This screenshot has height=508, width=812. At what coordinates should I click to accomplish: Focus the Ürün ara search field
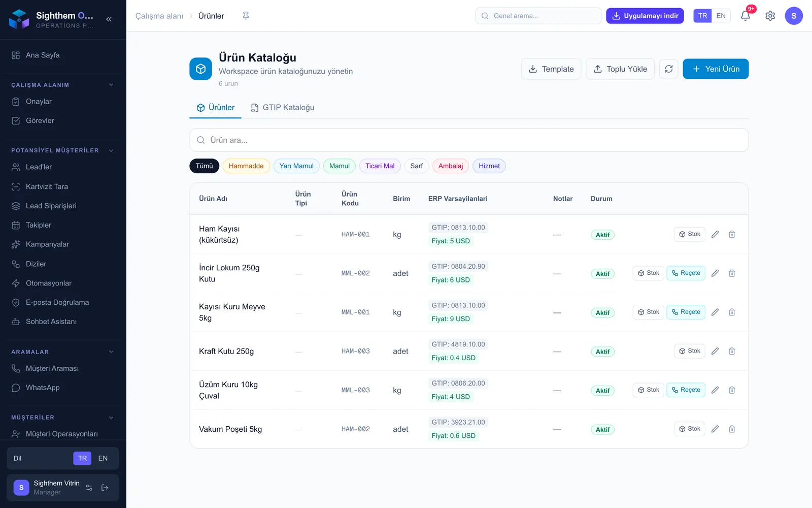click(x=469, y=140)
